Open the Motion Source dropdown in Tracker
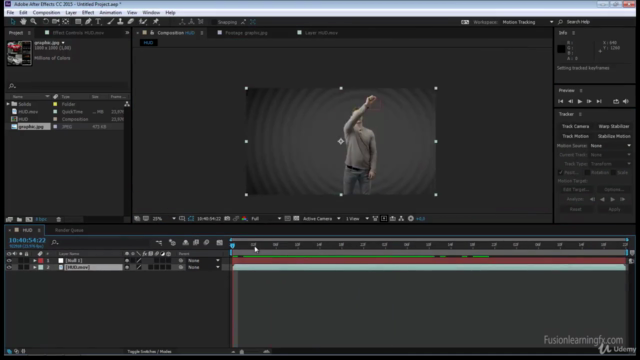The image size is (640, 360). [611, 146]
